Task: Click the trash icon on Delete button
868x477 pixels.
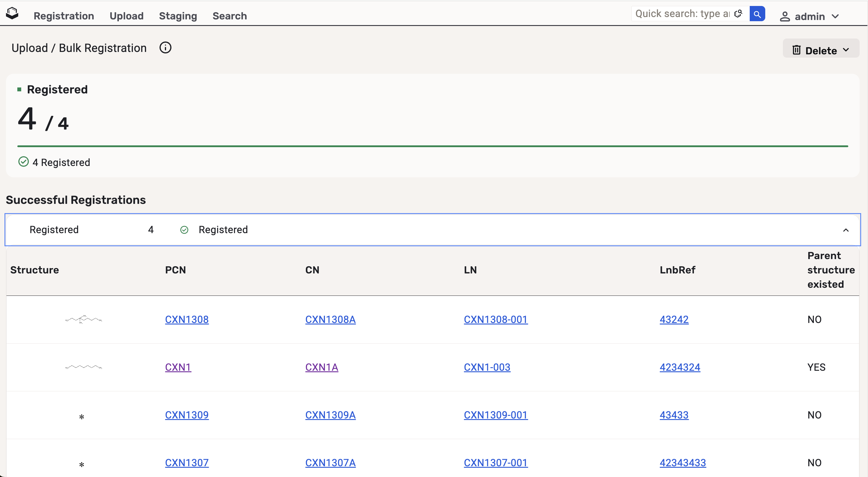Action: point(796,50)
